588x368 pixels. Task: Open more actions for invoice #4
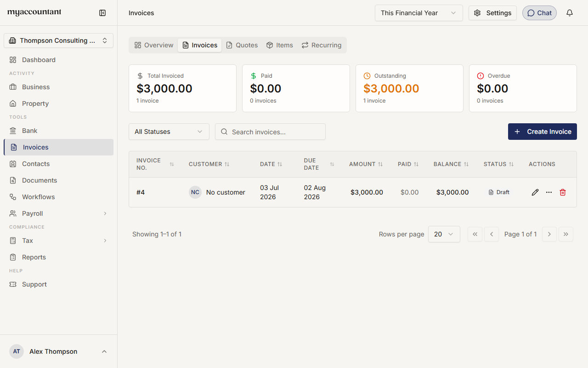point(549,192)
